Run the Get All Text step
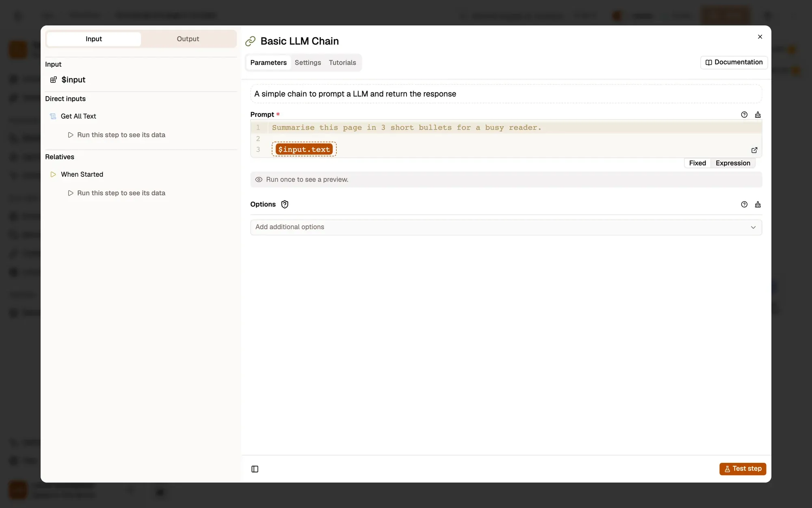Screen dimensions: 812x508 (x=117, y=135)
